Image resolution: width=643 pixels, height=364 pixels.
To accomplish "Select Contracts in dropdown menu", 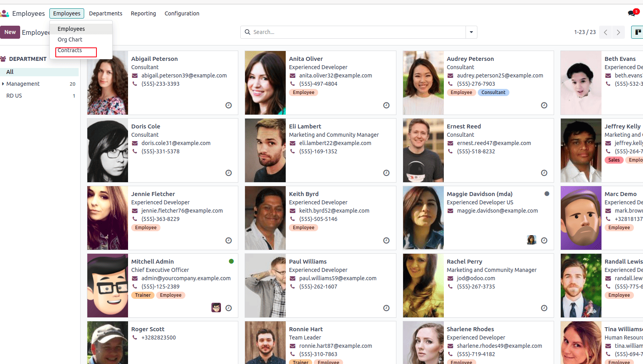I will coord(81,50).
